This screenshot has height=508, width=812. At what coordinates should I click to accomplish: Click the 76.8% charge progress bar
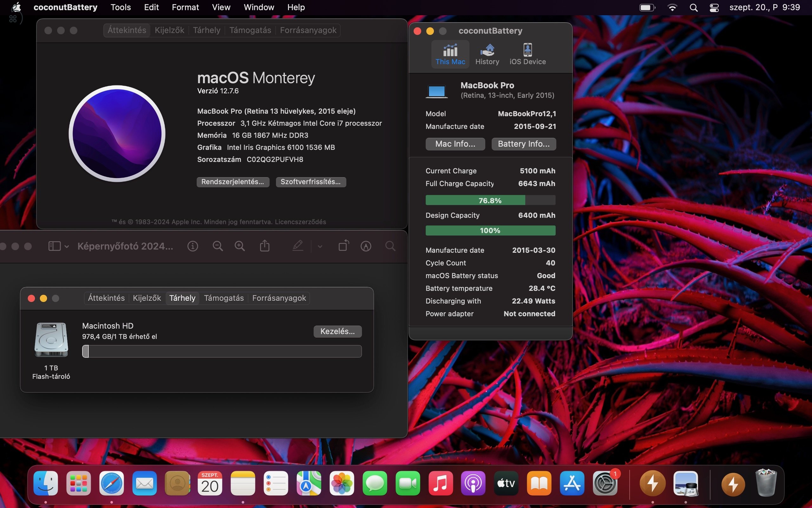[x=490, y=200]
